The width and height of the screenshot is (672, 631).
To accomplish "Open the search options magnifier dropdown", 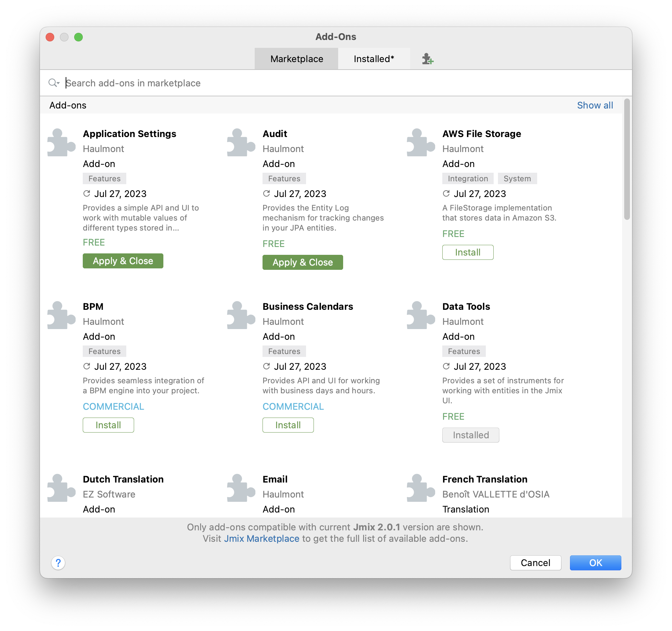I will (54, 83).
